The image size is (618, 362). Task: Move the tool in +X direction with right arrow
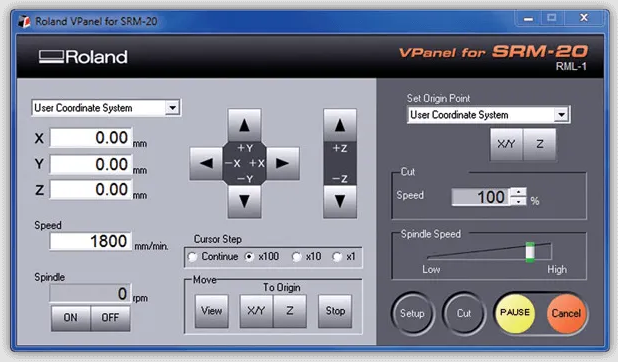(283, 163)
